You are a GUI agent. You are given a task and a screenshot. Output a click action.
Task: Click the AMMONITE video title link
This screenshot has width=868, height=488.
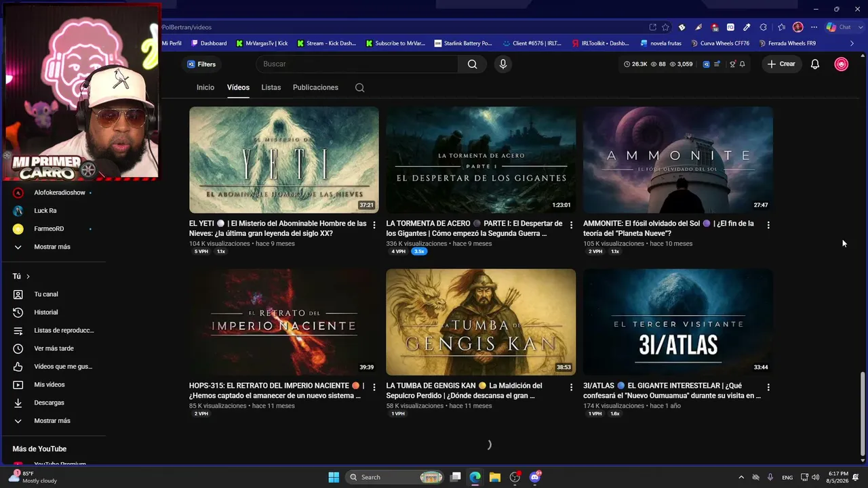pos(669,228)
